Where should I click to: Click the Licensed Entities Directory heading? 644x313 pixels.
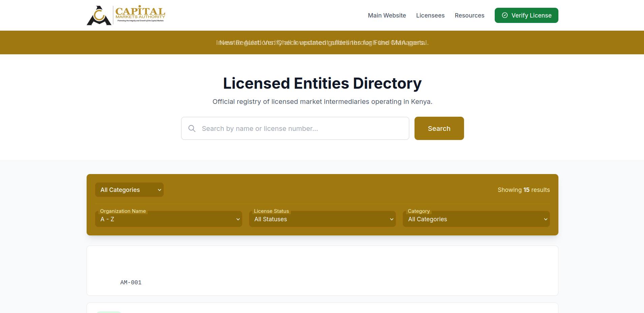[x=322, y=83]
